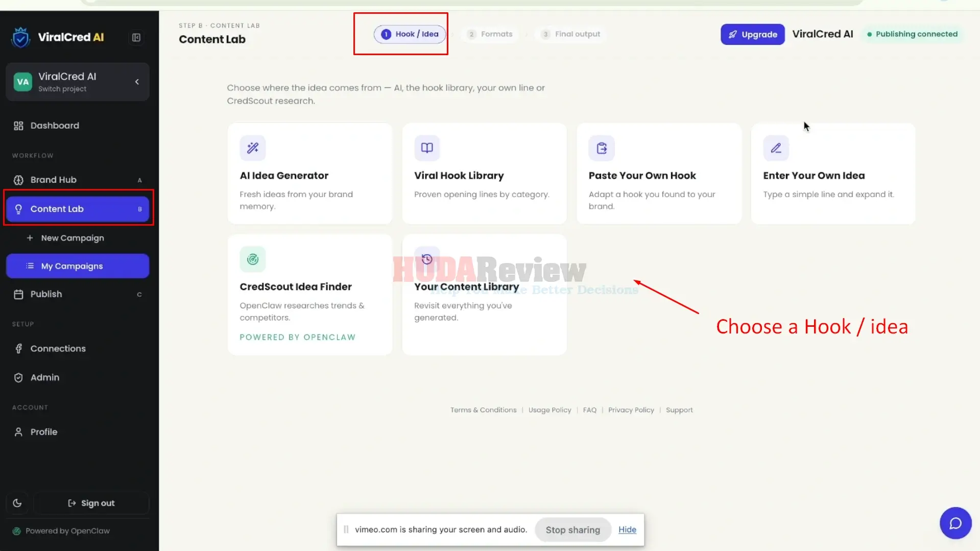This screenshot has width=980, height=551.
Task: Select Content Lab in the sidebar
Action: (78, 209)
